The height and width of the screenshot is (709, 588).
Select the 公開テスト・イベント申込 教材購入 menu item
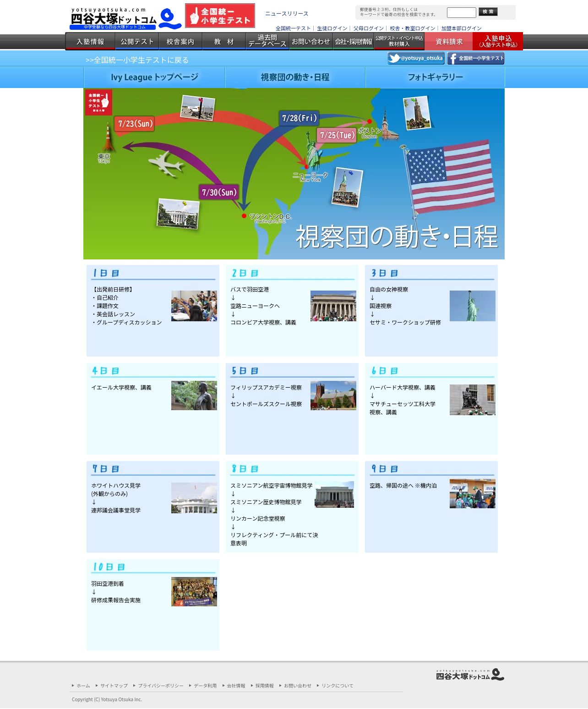[x=399, y=41]
